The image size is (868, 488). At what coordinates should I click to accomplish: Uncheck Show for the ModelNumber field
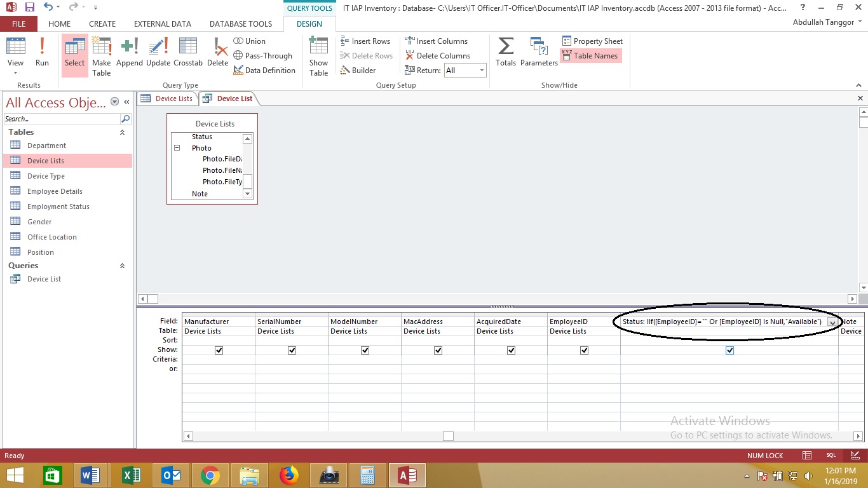click(365, 349)
